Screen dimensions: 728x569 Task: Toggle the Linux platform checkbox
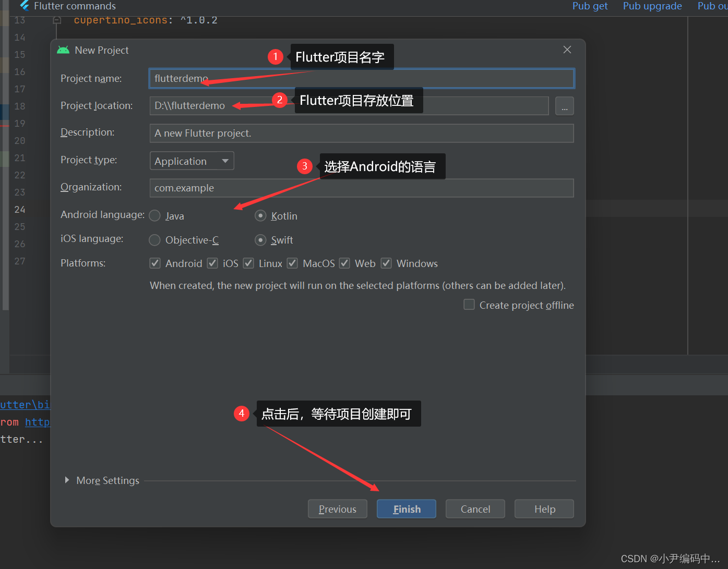click(x=248, y=263)
